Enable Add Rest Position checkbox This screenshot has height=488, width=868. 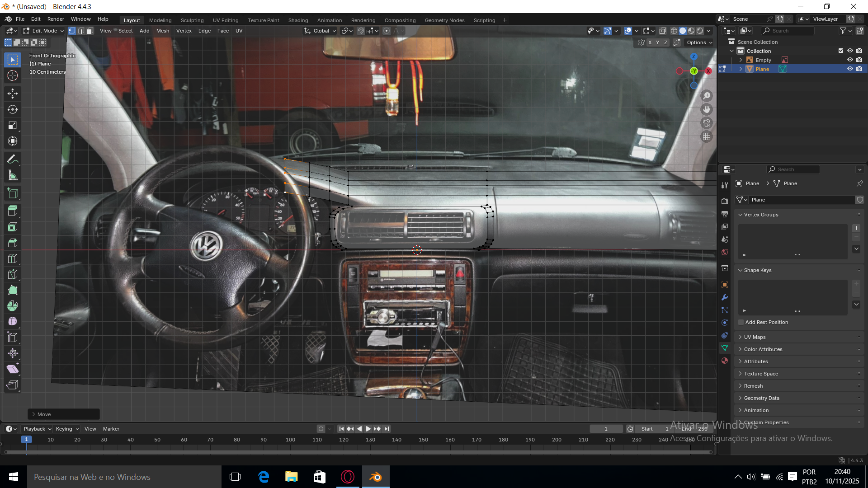click(x=741, y=322)
